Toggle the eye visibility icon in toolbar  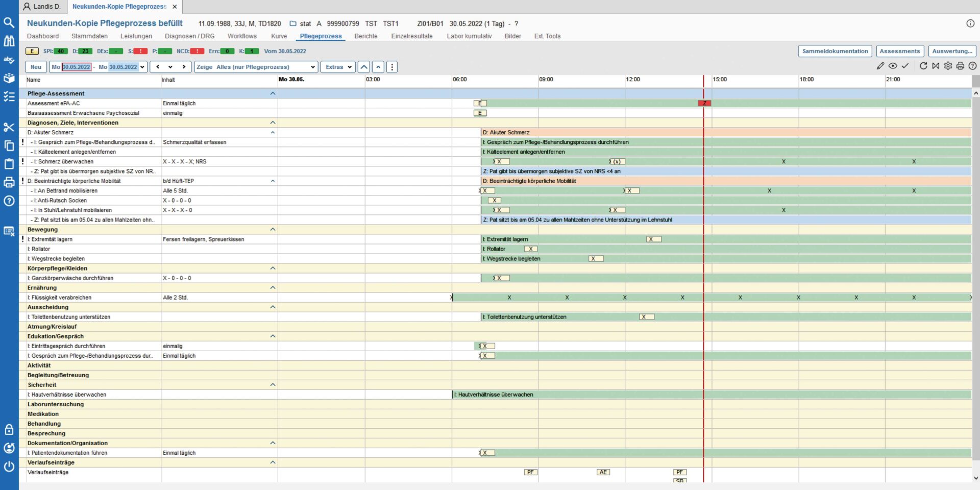[x=893, y=66]
